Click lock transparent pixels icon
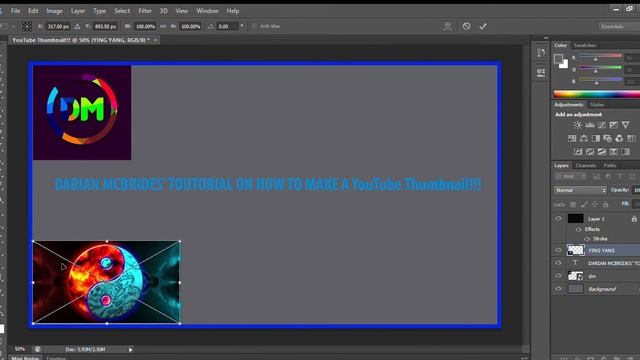 tap(573, 204)
